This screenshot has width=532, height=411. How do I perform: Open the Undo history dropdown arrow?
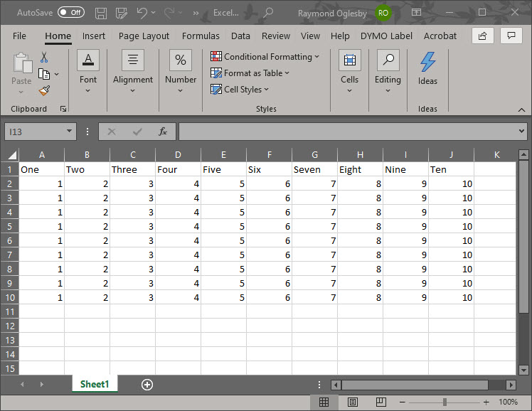(154, 13)
